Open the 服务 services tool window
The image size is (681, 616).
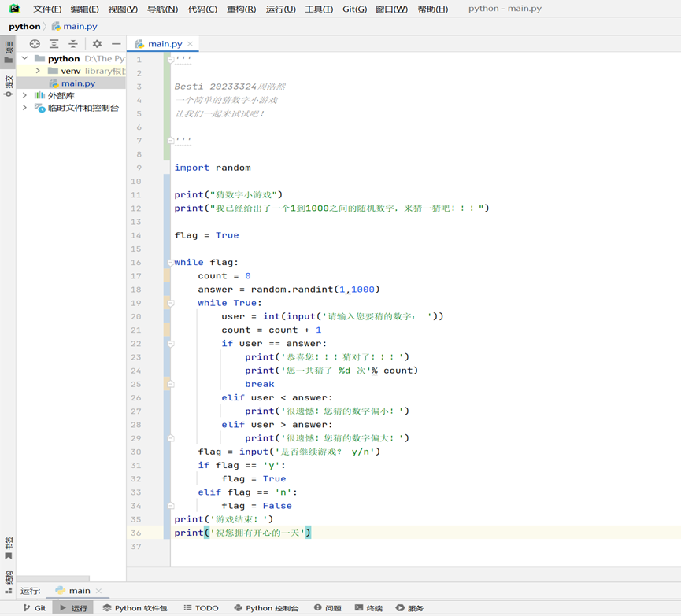click(410, 608)
